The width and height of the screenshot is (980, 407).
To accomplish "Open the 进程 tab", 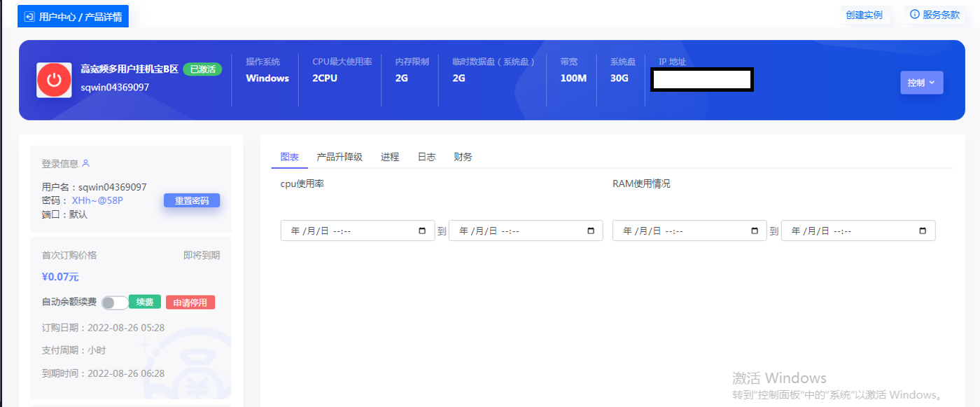I will (x=390, y=157).
